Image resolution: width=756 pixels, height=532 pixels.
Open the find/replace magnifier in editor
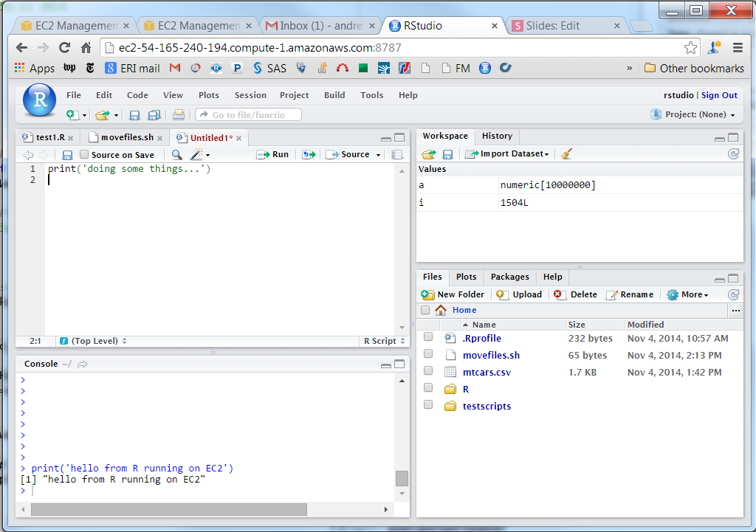[177, 155]
